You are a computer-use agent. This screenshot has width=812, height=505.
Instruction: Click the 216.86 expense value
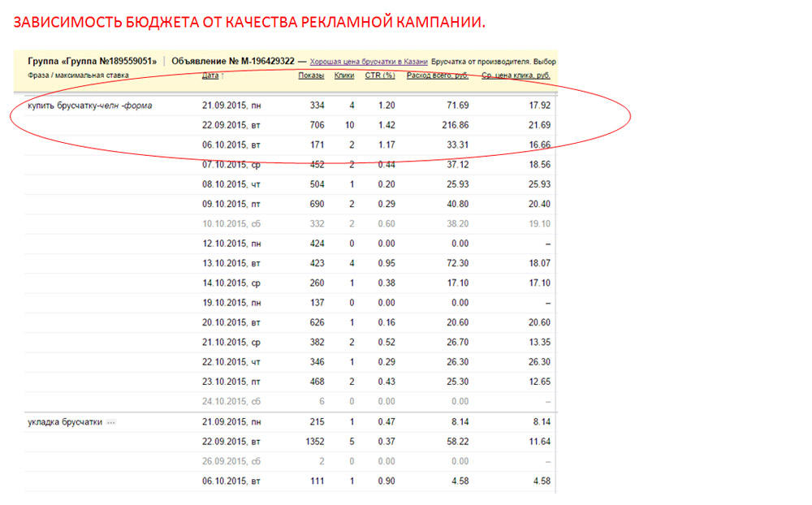point(456,125)
